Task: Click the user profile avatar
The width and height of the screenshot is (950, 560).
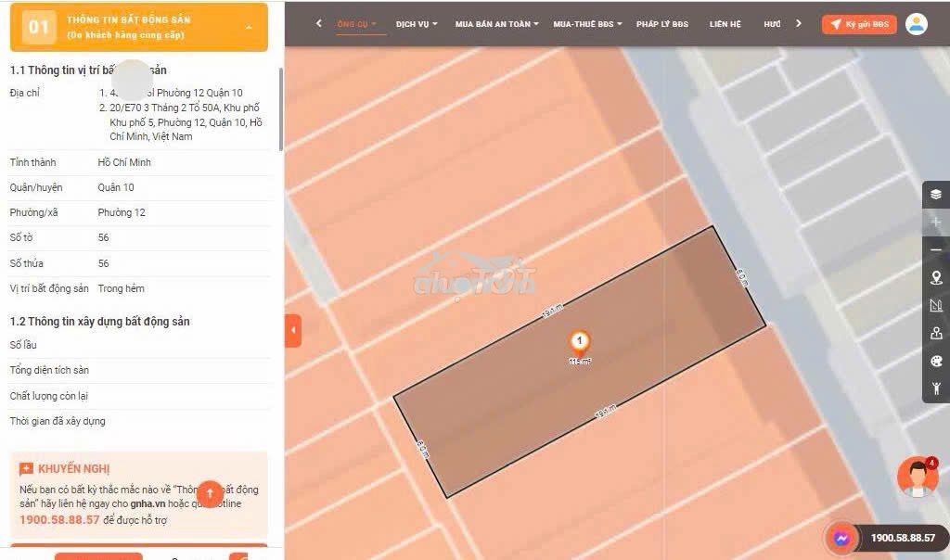Action: pyautogui.click(x=916, y=23)
